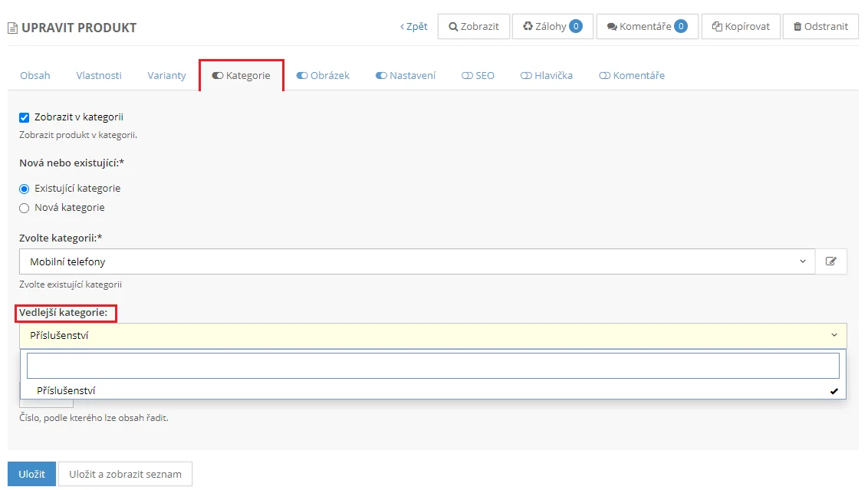This screenshot has width=868, height=490.
Task: Open the Vlastnosti tab
Action: click(99, 75)
